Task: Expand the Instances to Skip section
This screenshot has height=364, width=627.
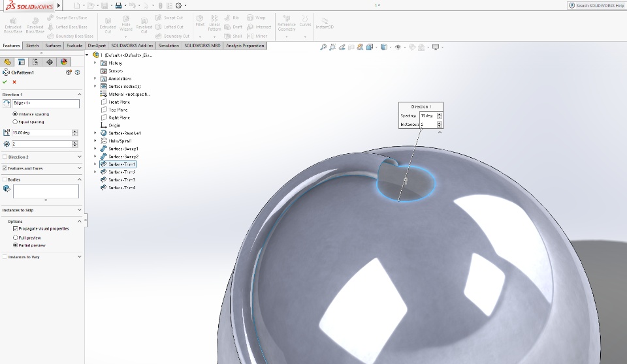Action: coord(79,210)
